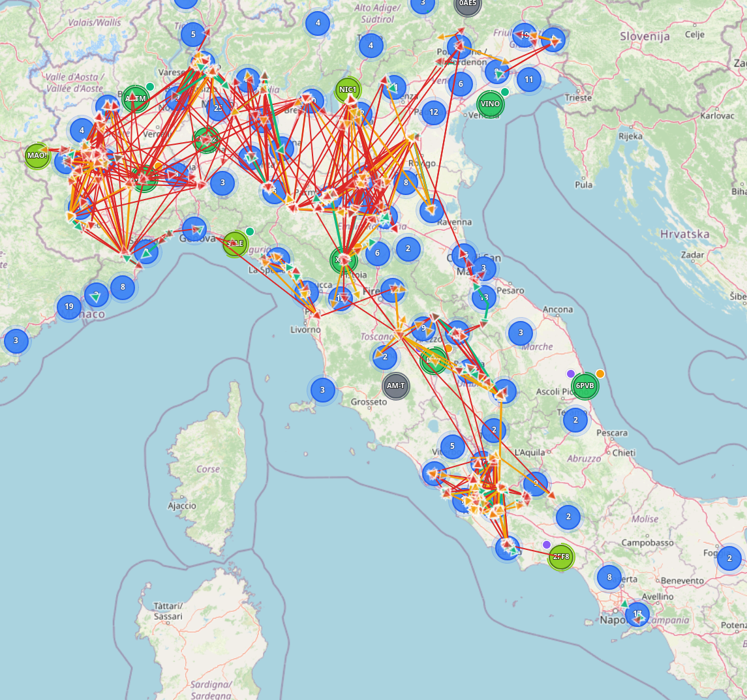Open the 2FF8 node marker
The width and height of the screenshot is (747, 700).
pyautogui.click(x=560, y=556)
